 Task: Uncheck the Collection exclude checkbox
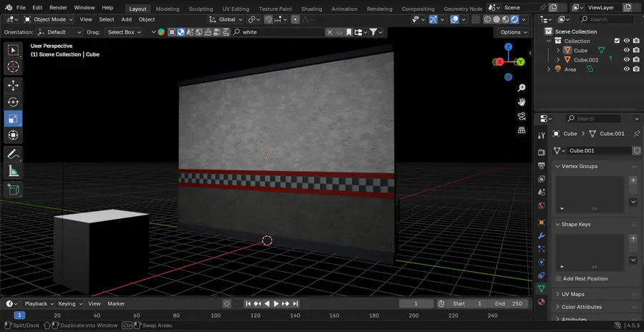click(x=617, y=41)
